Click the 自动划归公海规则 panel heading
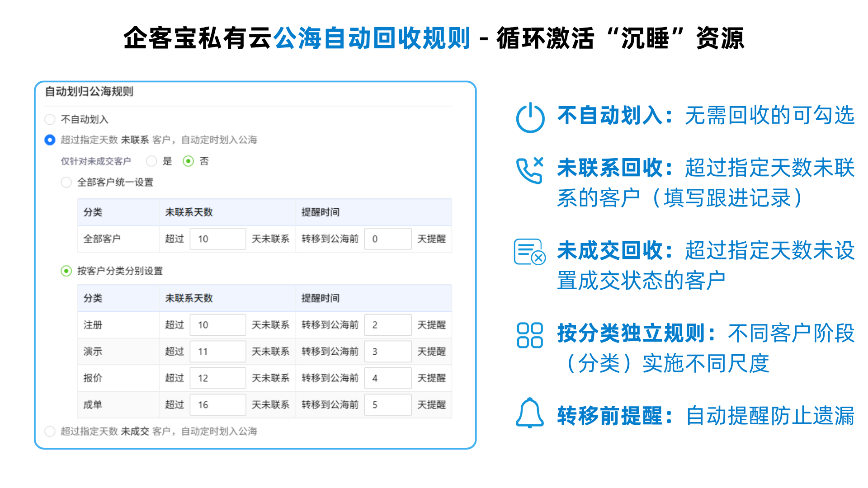868x488 pixels. tap(89, 92)
